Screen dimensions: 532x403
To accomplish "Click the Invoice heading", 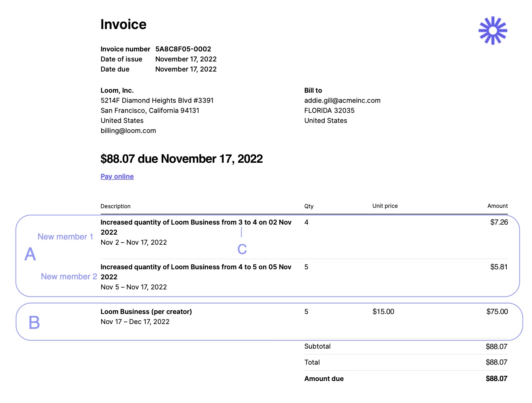I will pyautogui.click(x=123, y=25).
